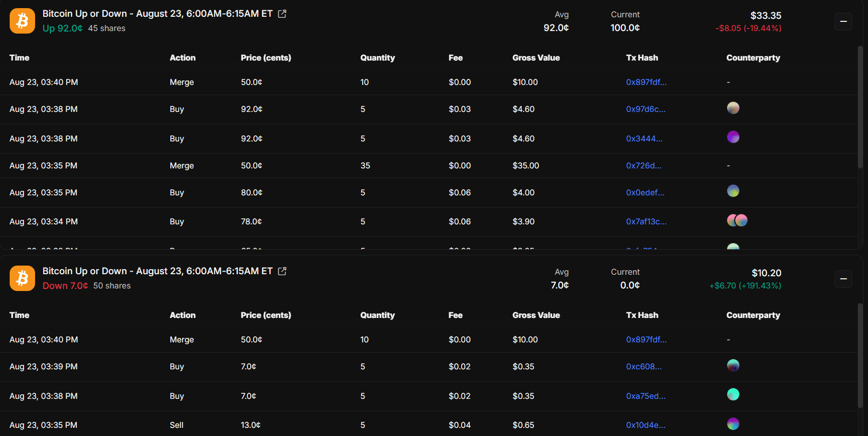Click counterparty avatar for tx 0x3444...
The width and height of the screenshot is (868, 436).
[x=733, y=137]
